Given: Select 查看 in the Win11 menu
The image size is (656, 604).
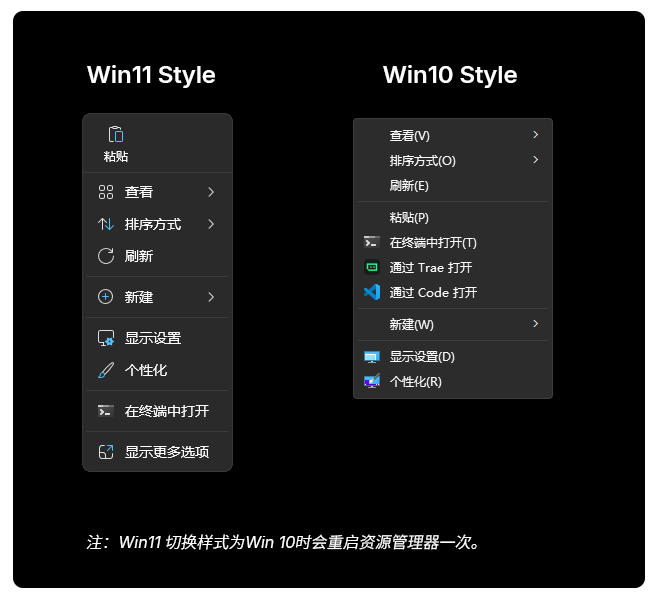Looking at the screenshot, I should [x=157, y=192].
